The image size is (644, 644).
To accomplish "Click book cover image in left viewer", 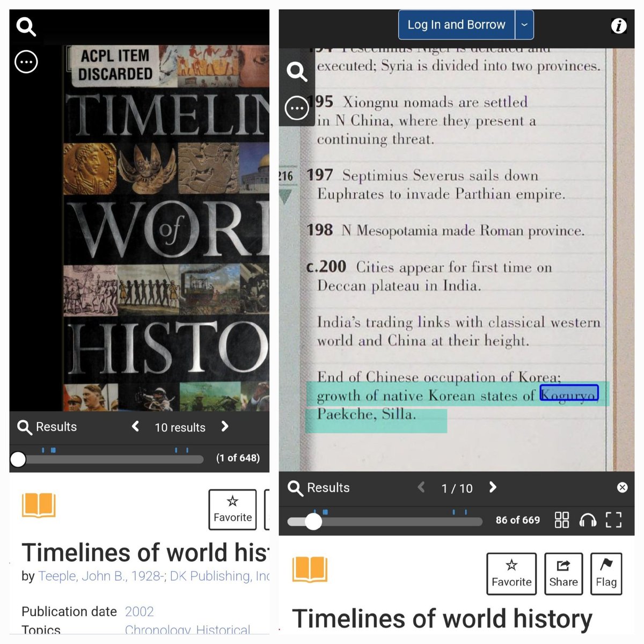I will click(x=166, y=228).
